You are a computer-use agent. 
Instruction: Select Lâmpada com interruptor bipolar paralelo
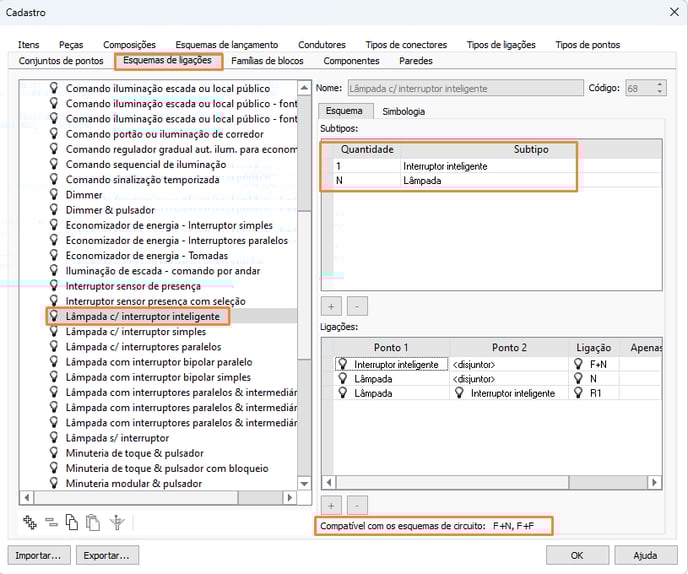pos(159,362)
